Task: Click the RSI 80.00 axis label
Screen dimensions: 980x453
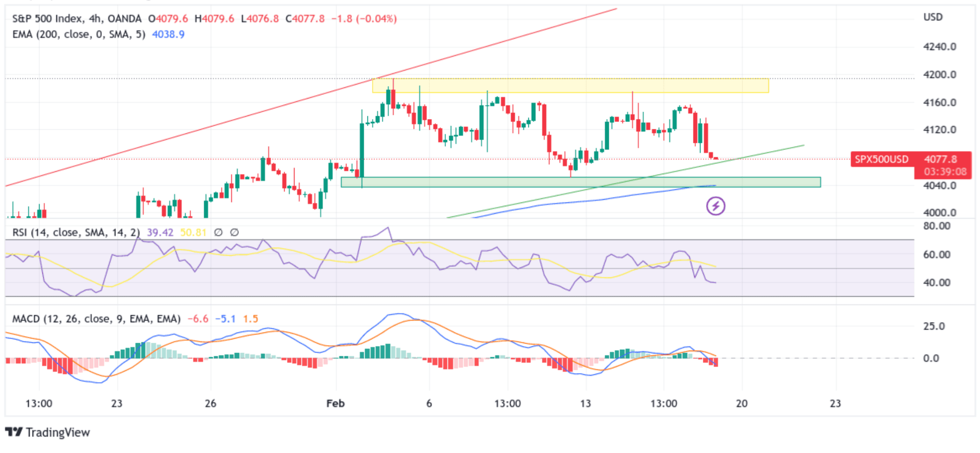Action: click(x=937, y=226)
